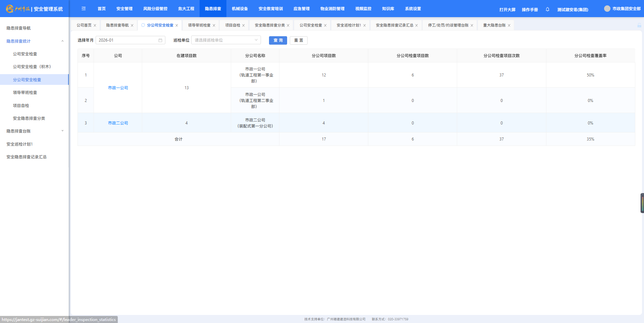Click the calendar icon in date field
Screen dimensions: 644x323
click(x=160, y=40)
